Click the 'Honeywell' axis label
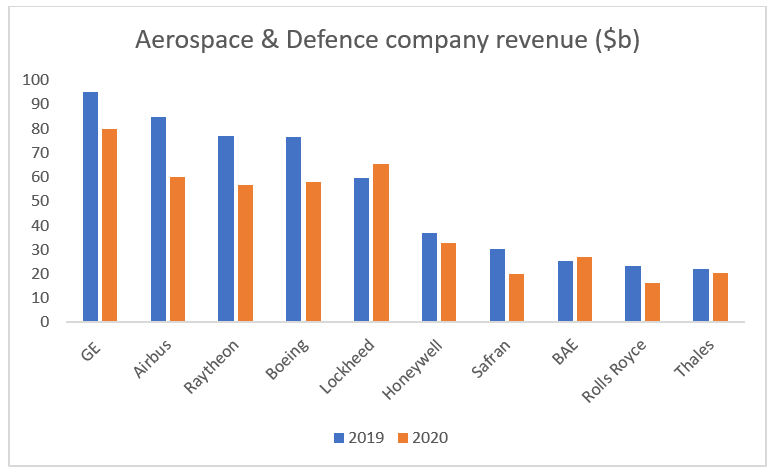 412,370
